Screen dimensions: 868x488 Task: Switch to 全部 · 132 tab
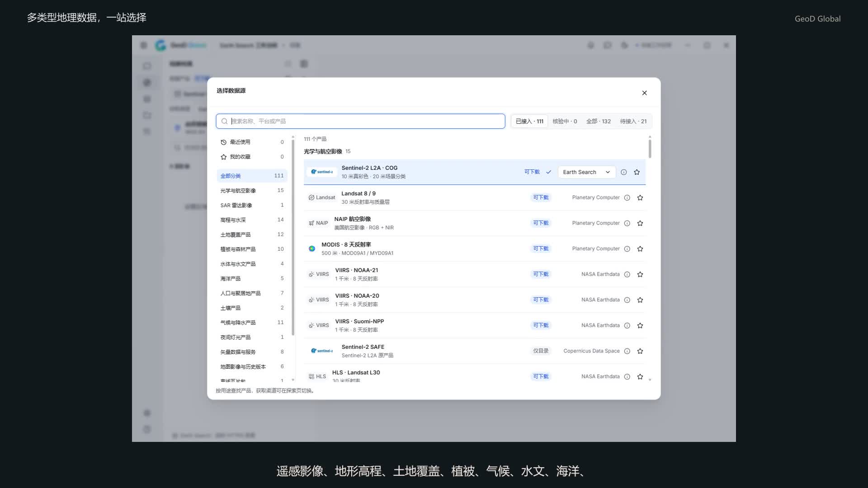pos(598,121)
